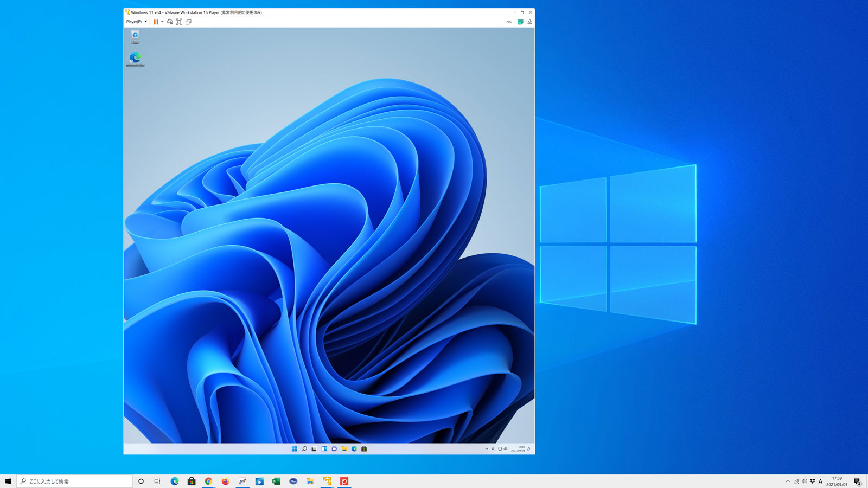868x488 pixels.
Task: Open Task View on the Windows 11 taskbar
Action: [x=314, y=449]
